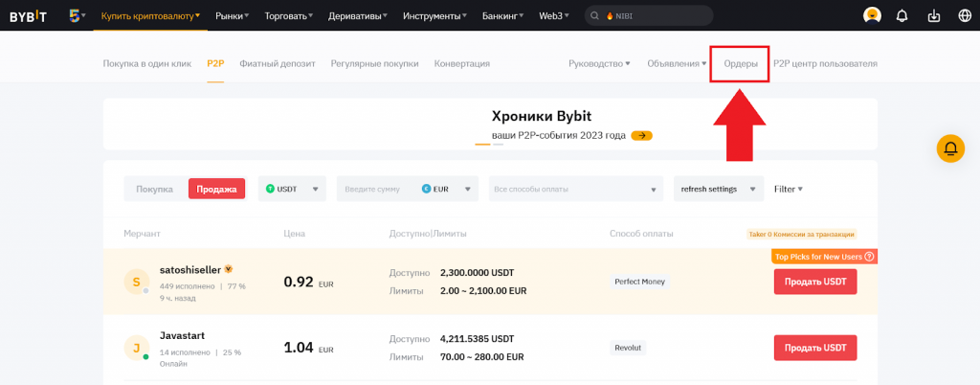This screenshot has width=980, height=385.
Task: Open the Купить криптовалюту menu
Action: click(150, 15)
